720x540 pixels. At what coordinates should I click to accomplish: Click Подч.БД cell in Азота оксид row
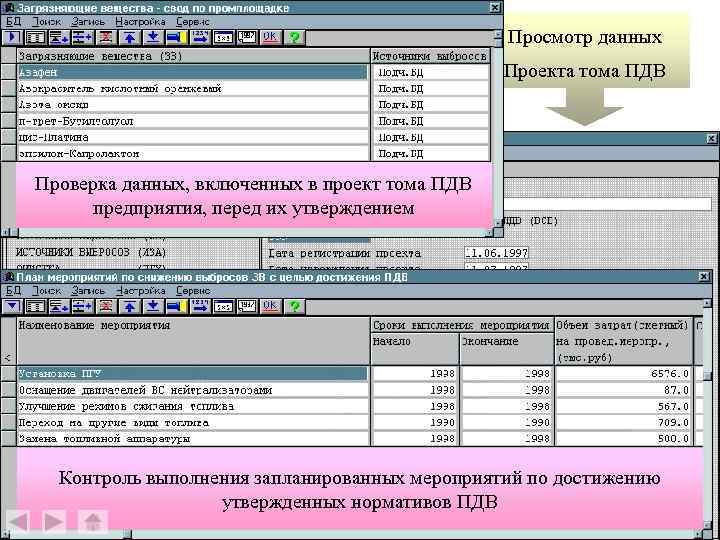coord(430,105)
